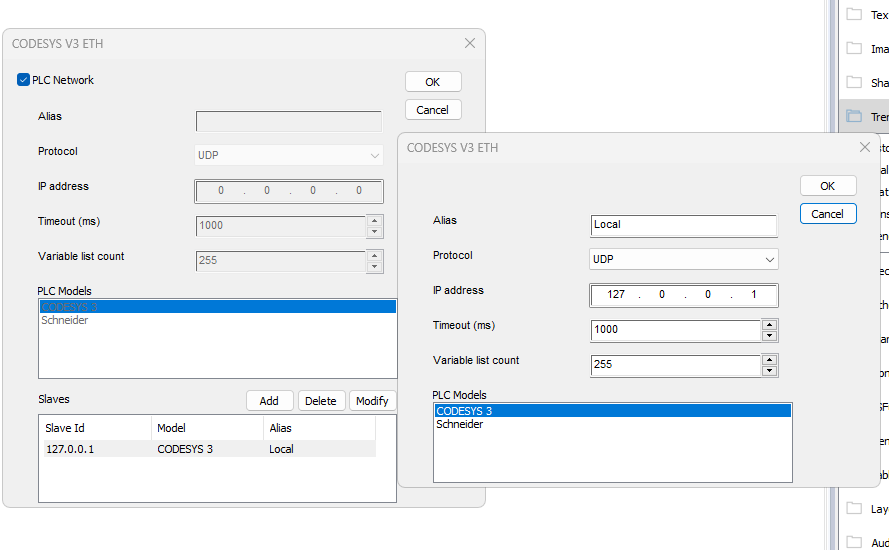
Task: Select Schneider in the front PLC Models list
Action: coord(459,424)
